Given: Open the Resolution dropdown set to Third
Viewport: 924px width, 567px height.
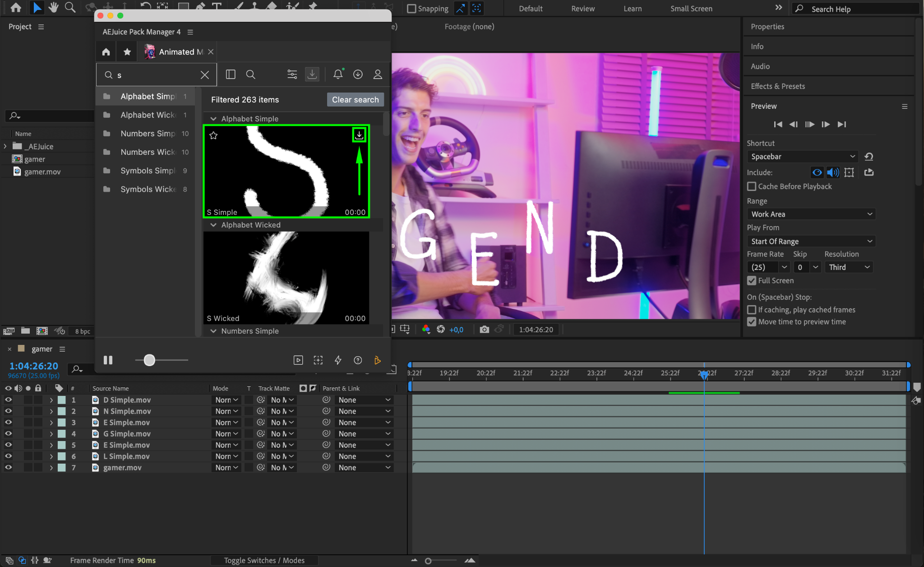Looking at the screenshot, I should [x=849, y=267].
